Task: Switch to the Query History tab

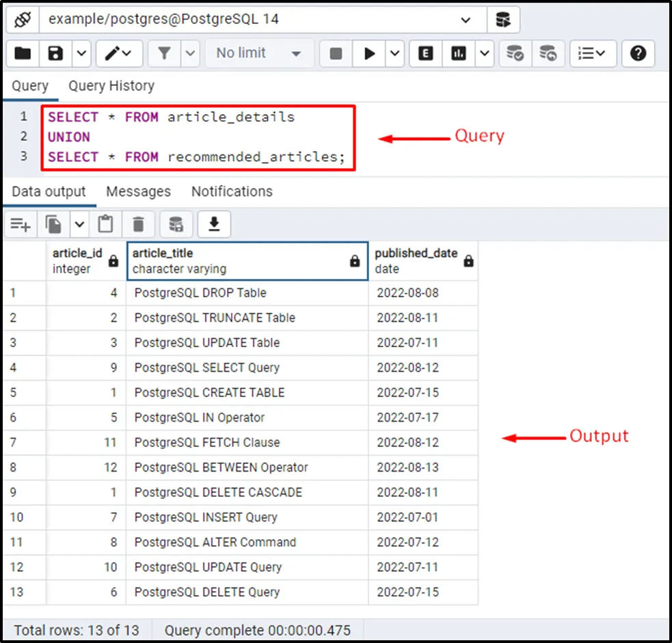Action: click(x=111, y=86)
